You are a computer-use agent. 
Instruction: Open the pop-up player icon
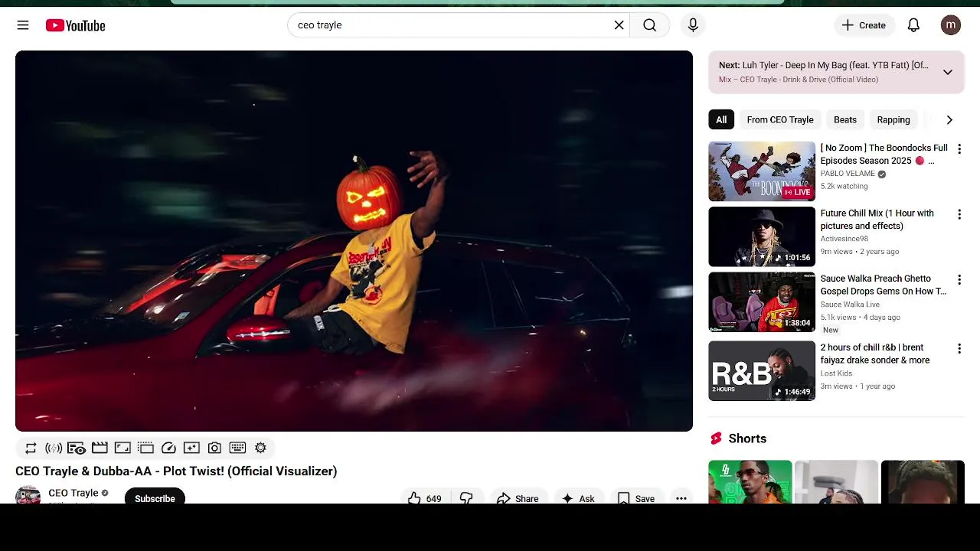click(145, 448)
